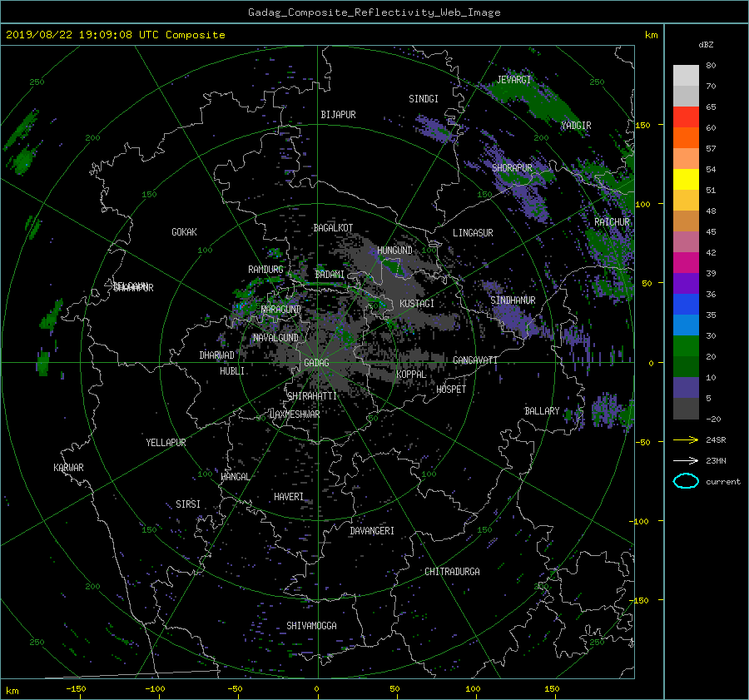Click the SHIRAHATTI city label

point(312,396)
